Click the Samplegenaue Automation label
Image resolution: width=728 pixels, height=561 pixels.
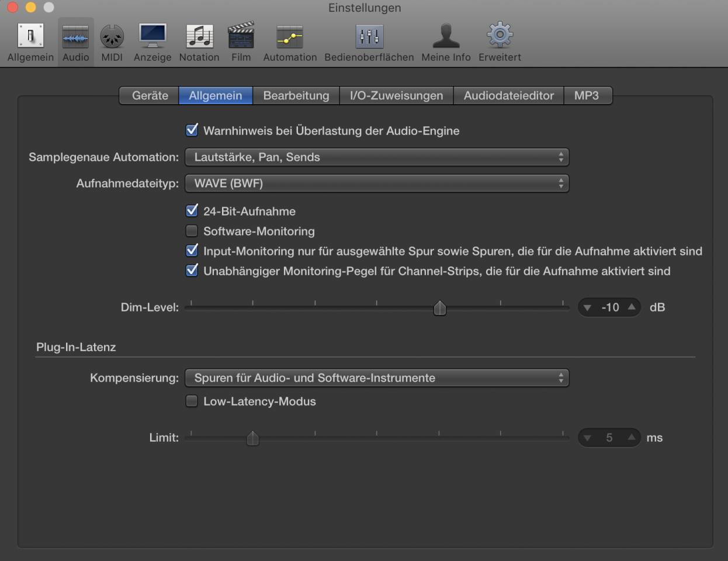(104, 157)
